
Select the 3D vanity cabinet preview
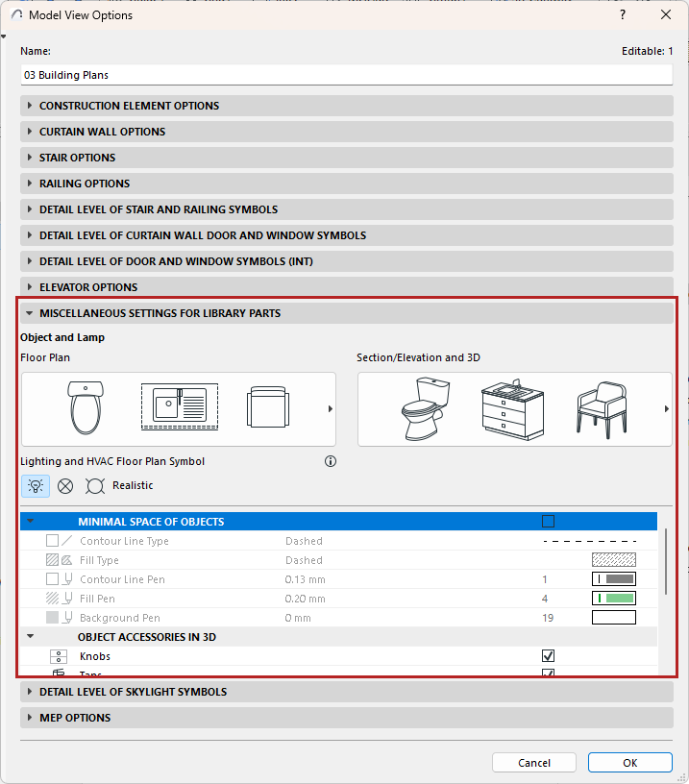tap(512, 409)
